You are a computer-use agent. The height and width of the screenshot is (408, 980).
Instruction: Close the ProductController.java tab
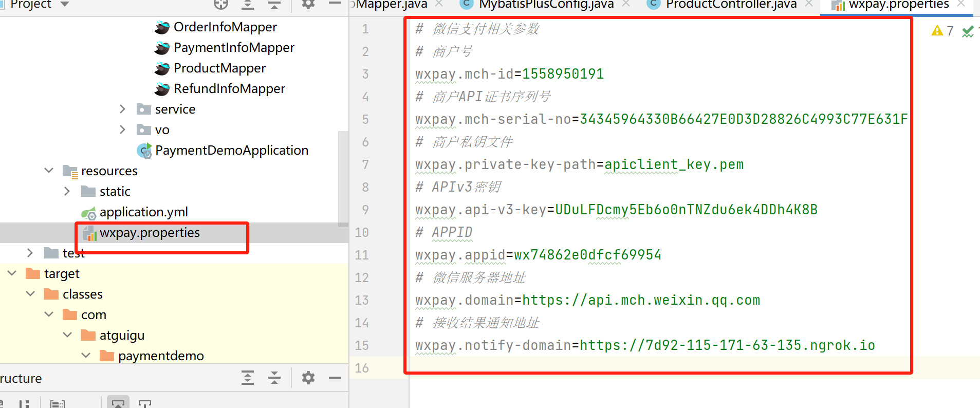coord(809,4)
